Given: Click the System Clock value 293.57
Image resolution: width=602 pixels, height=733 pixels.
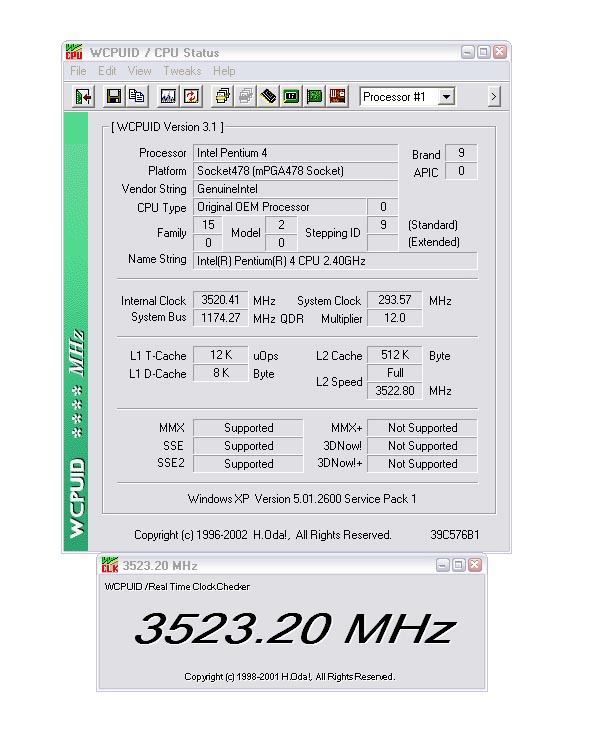Looking at the screenshot, I should (x=394, y=300).
